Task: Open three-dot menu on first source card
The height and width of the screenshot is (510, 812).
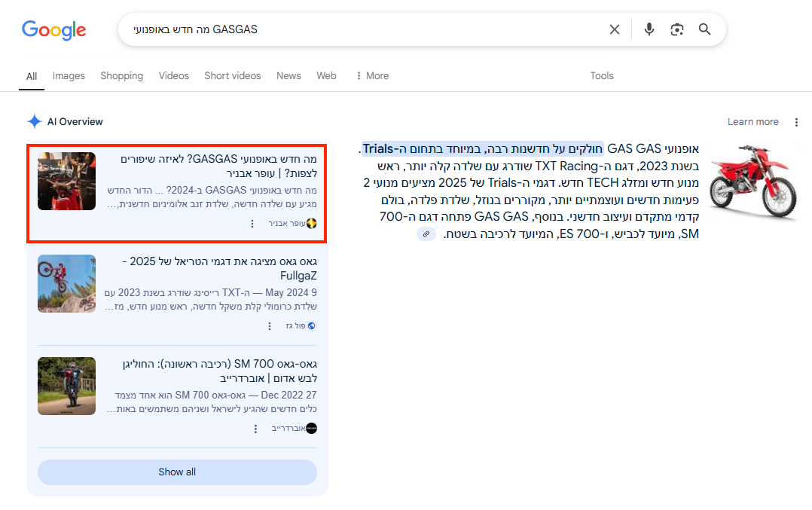Action: coord(252,224)
